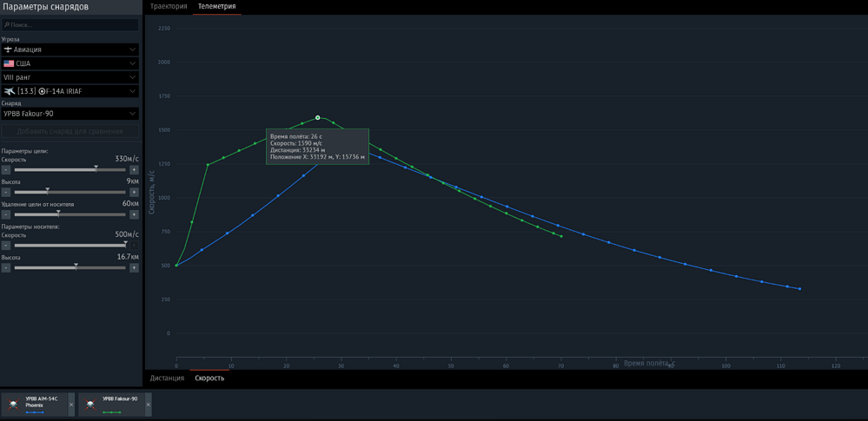Screen dimensions: 868x421
Task: Select the Телеметрия tab
Action: point(216,7)
